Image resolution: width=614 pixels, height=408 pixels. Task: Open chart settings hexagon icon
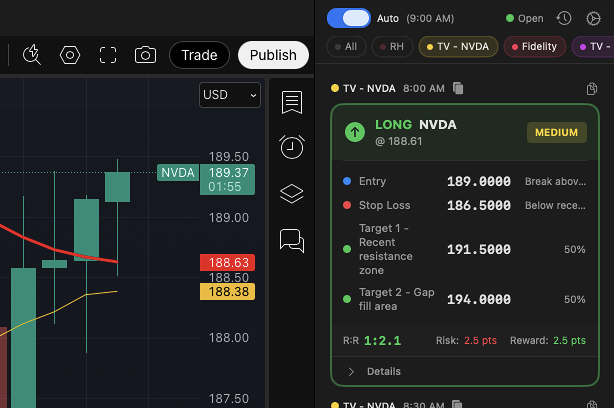[x=70, y=55]
